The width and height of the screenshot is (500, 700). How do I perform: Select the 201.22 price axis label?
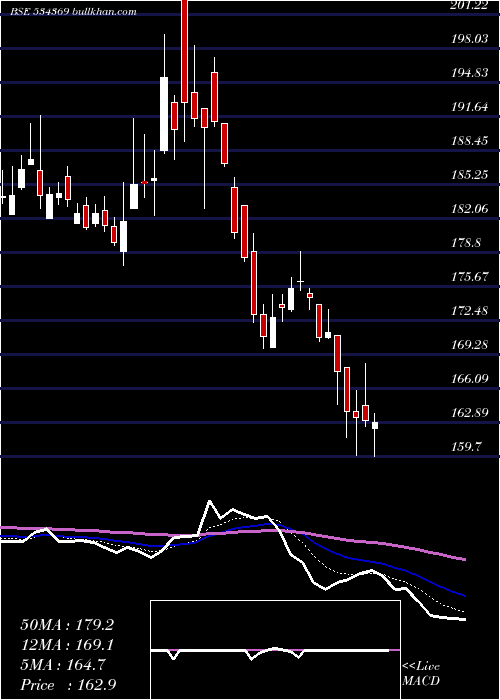point(470,4)
